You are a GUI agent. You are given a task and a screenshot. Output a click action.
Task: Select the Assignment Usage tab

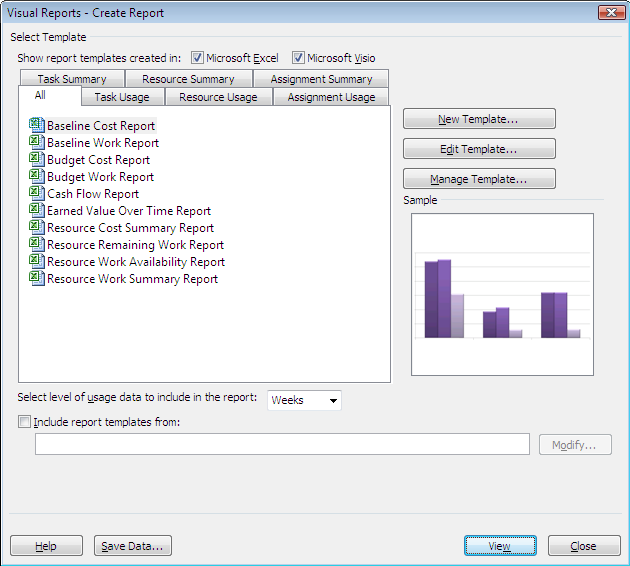[331, 97]
